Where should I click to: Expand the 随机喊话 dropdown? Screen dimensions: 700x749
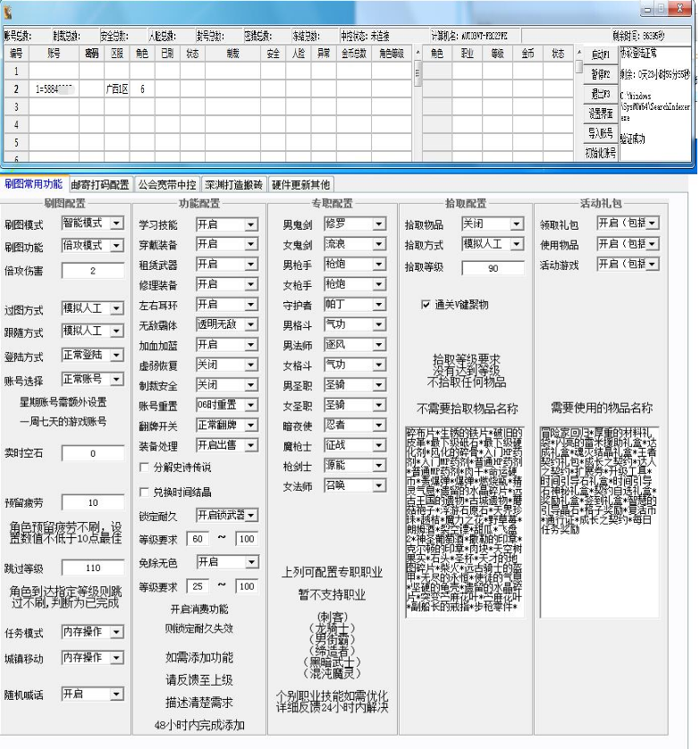(x=93, y=694)
